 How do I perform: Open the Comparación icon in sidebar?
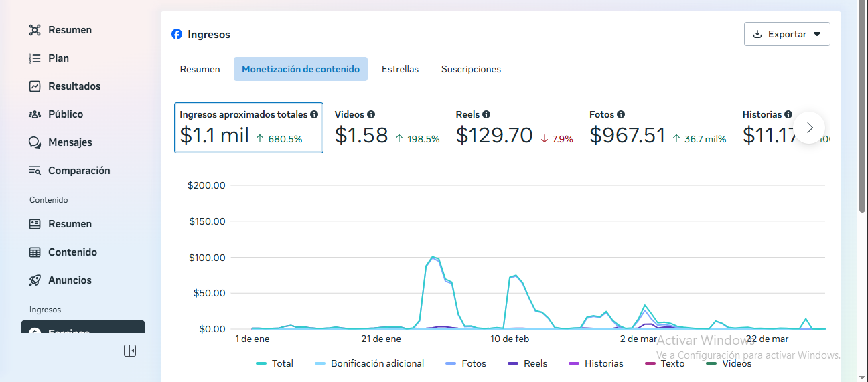click(x=35, y=171)
